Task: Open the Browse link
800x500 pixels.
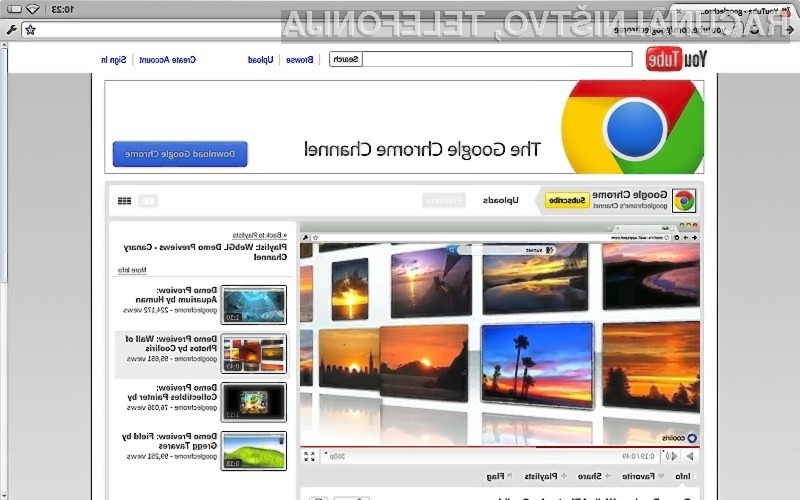Action: 299,60
